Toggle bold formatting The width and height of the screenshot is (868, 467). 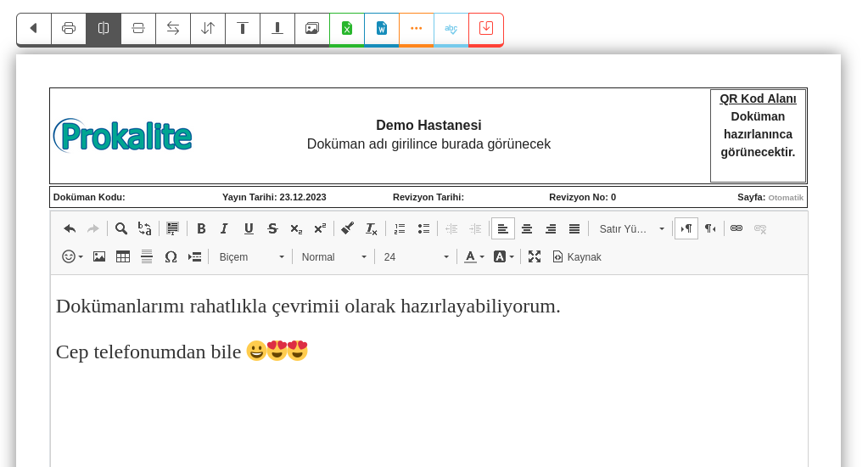click(201, 228)
